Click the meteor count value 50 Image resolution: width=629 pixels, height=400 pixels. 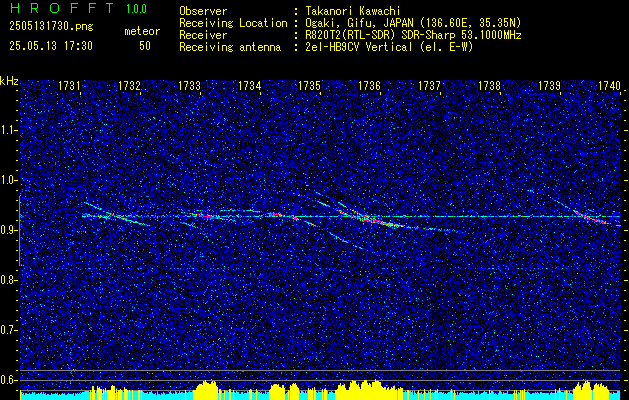(x=145, y=46)
